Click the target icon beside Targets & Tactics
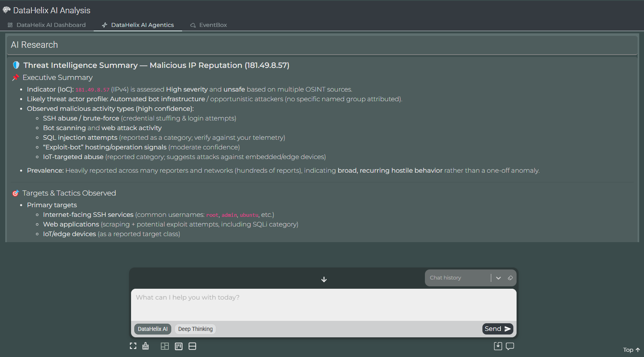The width and height of the screenshot is (644, 357). pos(16,193)
